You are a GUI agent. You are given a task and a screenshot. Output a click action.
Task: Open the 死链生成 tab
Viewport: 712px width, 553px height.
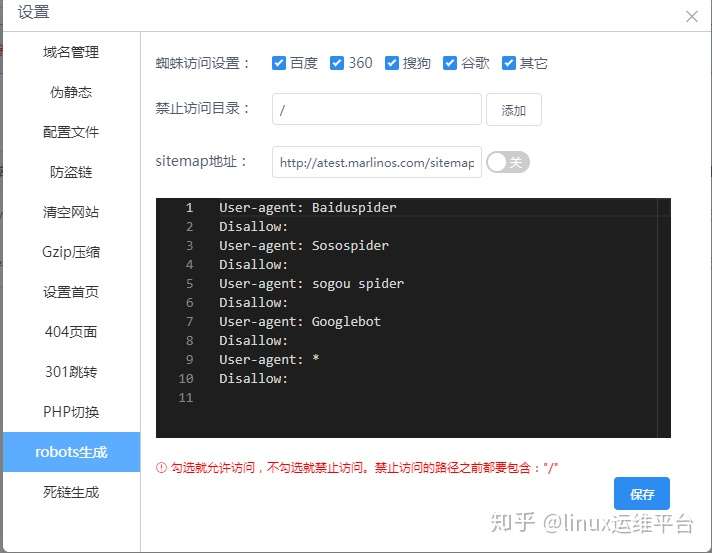71,492
